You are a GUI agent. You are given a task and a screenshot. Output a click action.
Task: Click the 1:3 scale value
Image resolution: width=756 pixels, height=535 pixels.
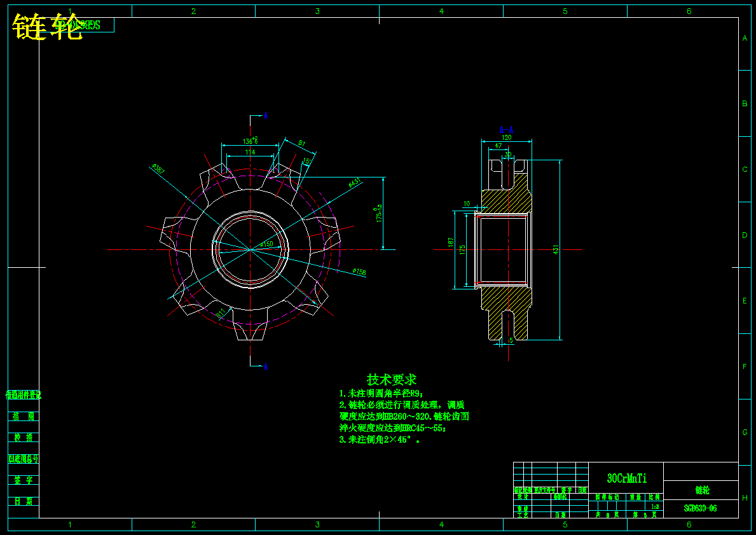pyautogui.click(x=655, y=506)
